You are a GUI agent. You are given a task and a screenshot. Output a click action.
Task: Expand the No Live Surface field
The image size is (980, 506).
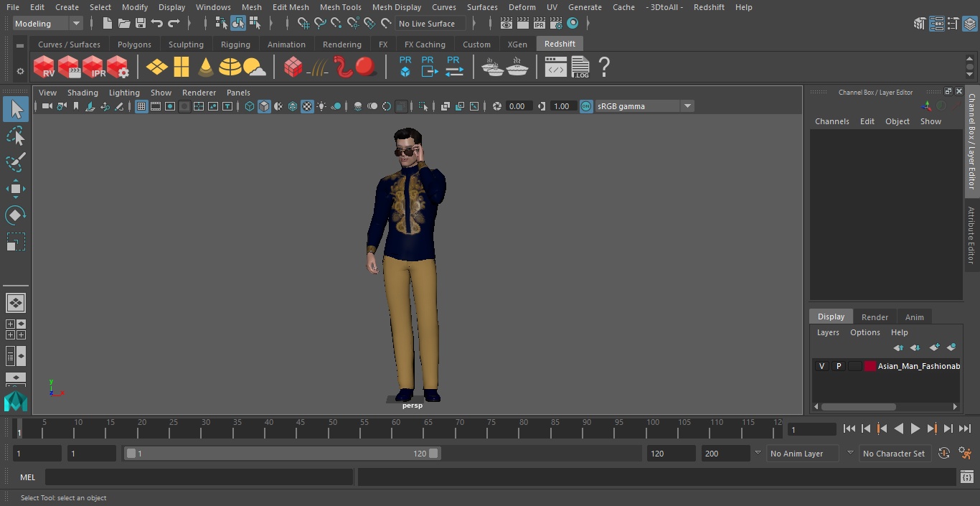430,24
